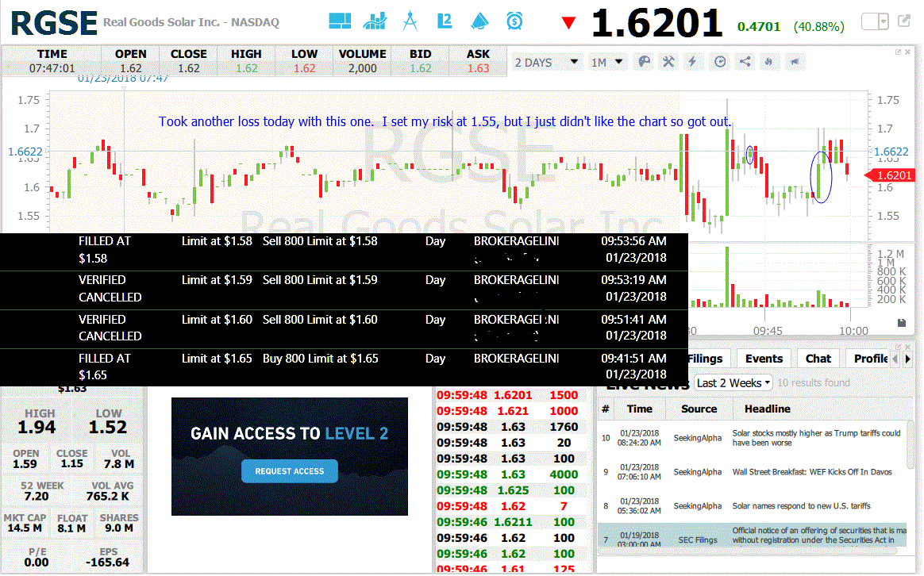Show more news tabs with right arrow
This screenshot has width=924, height=576.
[908, 359]
